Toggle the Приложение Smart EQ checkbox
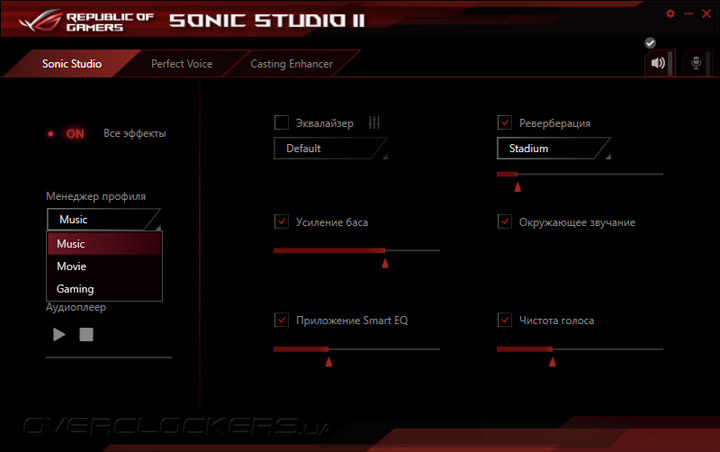Viewport: 720px width, 452px height. point(281,320)
